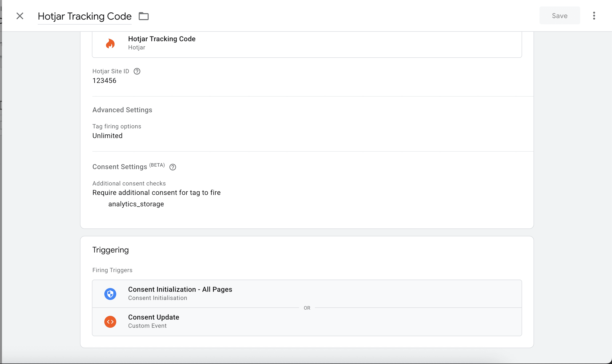Viewport: 612px width, 364px height.
Task: Open the Advanced Settings section
Action: pos(122,110)
